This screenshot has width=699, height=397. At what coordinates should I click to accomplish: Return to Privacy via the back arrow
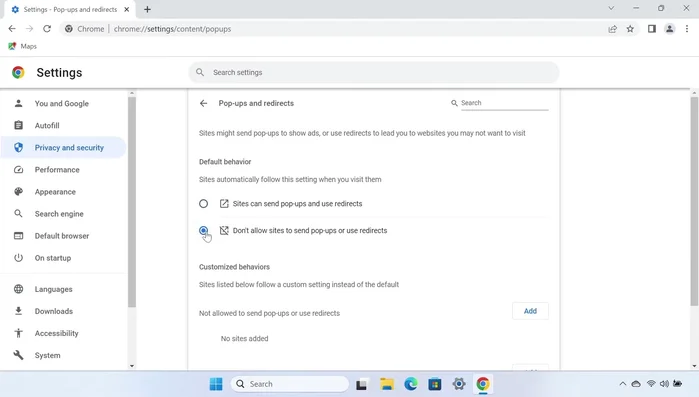[203, 103]
